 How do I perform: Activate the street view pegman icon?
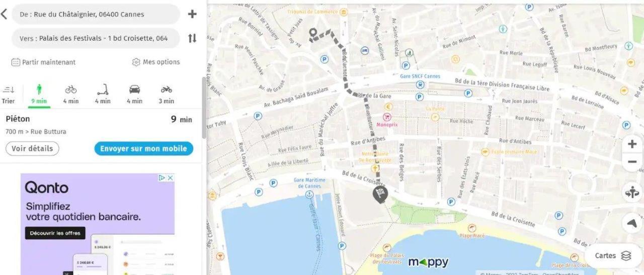pyautogui.click(x=632, y=192)
